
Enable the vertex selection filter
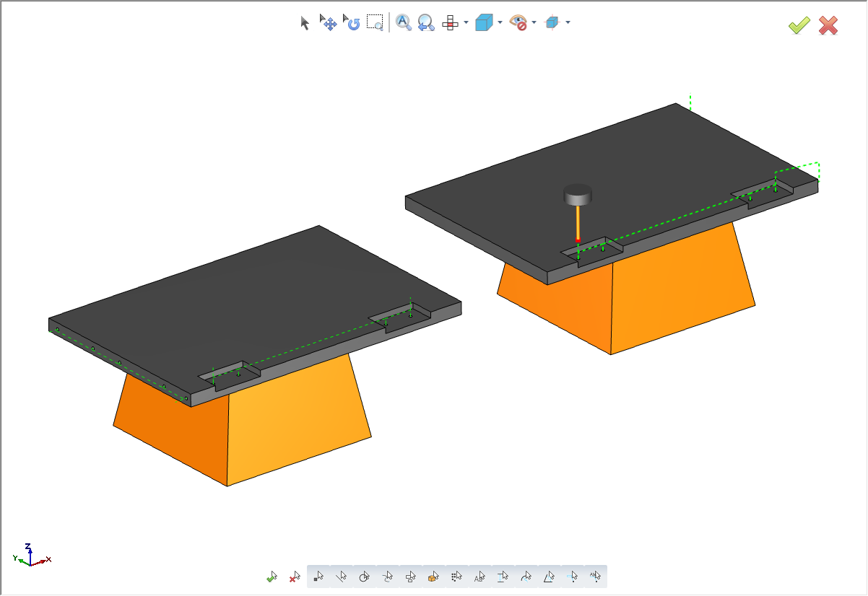pyautogui.click(x=318, y=577)
